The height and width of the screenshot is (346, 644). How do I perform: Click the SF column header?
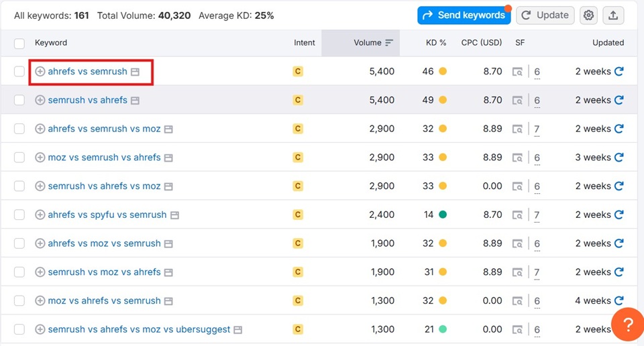[x=520, y=43]
